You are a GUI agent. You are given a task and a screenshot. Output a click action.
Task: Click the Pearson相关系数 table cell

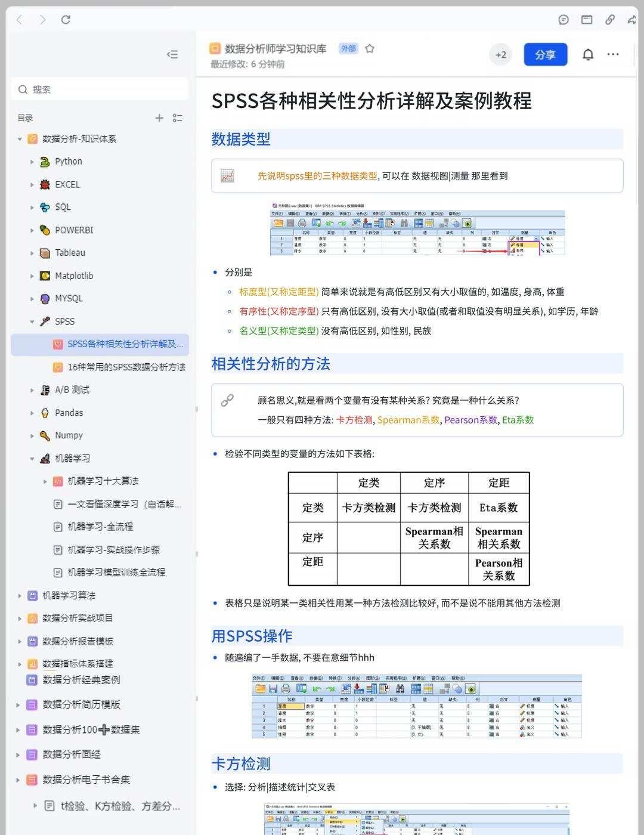point(499,569)
